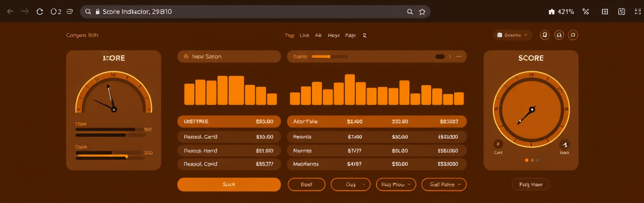Click the chevron arrow in the Sane bar

point(450,56)
